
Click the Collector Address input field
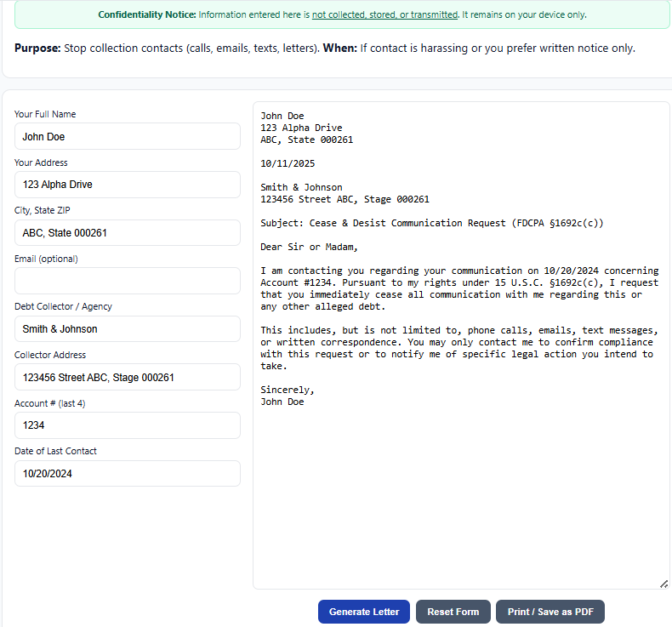(x=127, y=377)
